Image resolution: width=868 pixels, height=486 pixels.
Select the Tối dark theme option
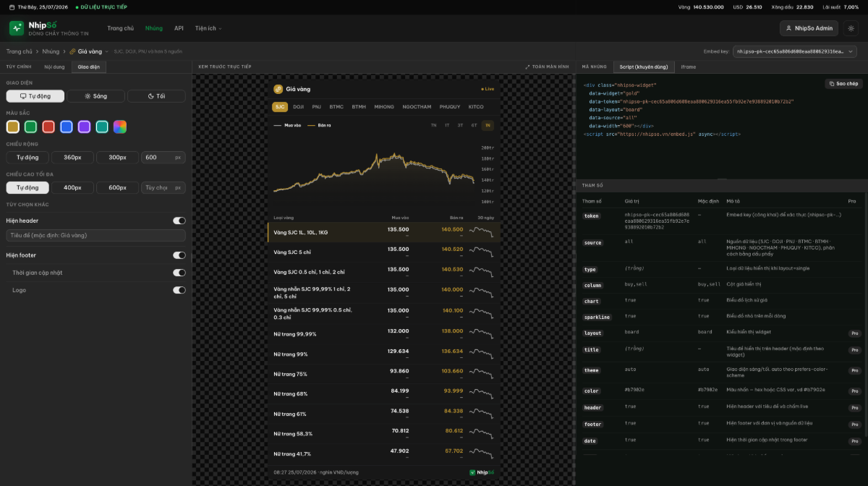pos(156,96)
